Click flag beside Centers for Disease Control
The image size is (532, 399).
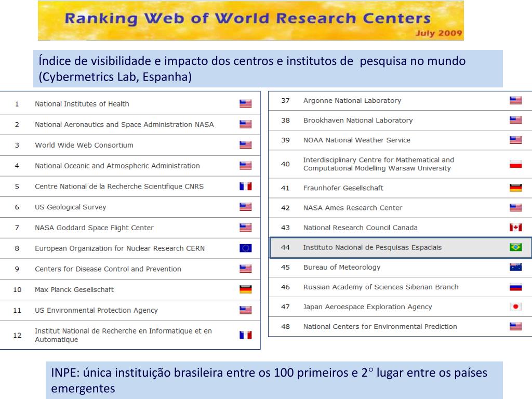pyautogui.click(x=245, y=269)
